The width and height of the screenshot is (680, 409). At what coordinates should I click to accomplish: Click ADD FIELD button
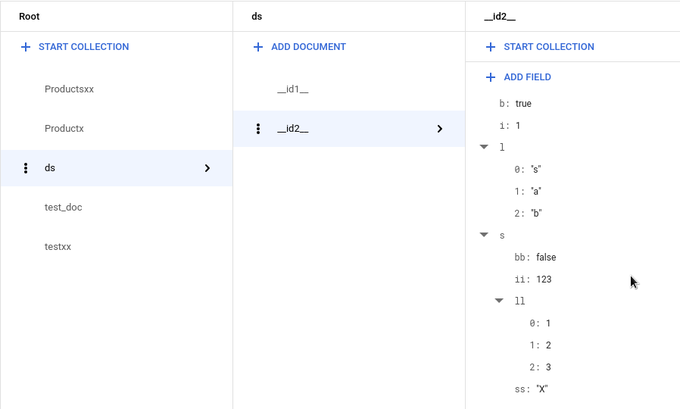pyautogui.click(x=527, y=77)
